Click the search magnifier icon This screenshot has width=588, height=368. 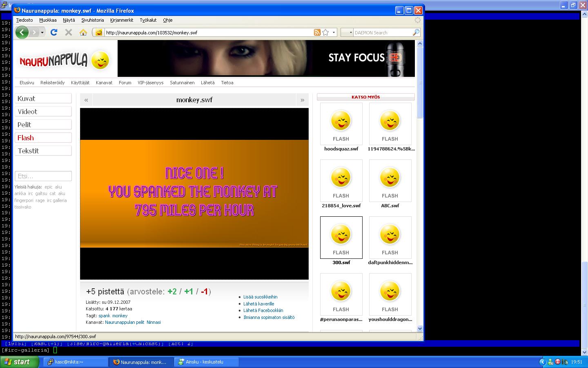[x=416, y=32]
